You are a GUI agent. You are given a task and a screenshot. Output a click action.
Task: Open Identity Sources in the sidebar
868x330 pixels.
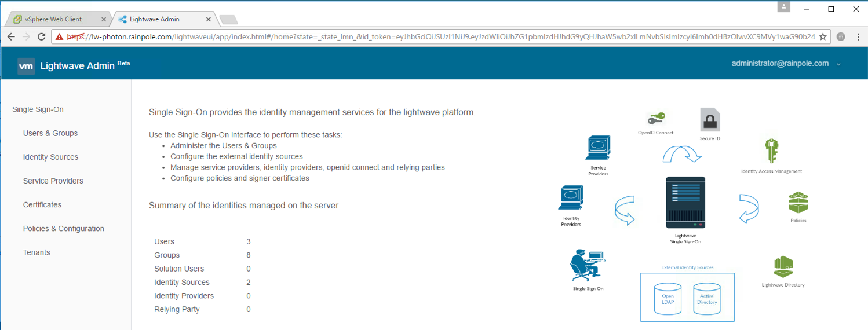(x=50, y=157)
